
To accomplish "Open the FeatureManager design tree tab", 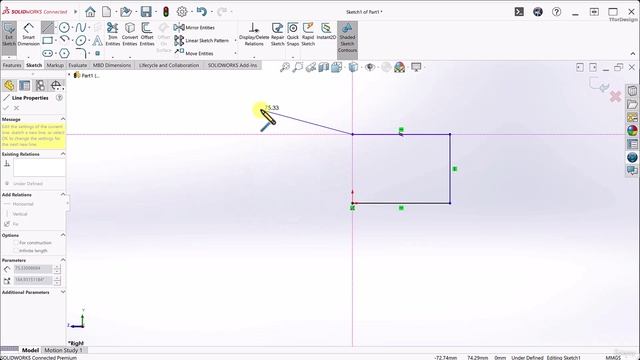I will click(9, 85).
